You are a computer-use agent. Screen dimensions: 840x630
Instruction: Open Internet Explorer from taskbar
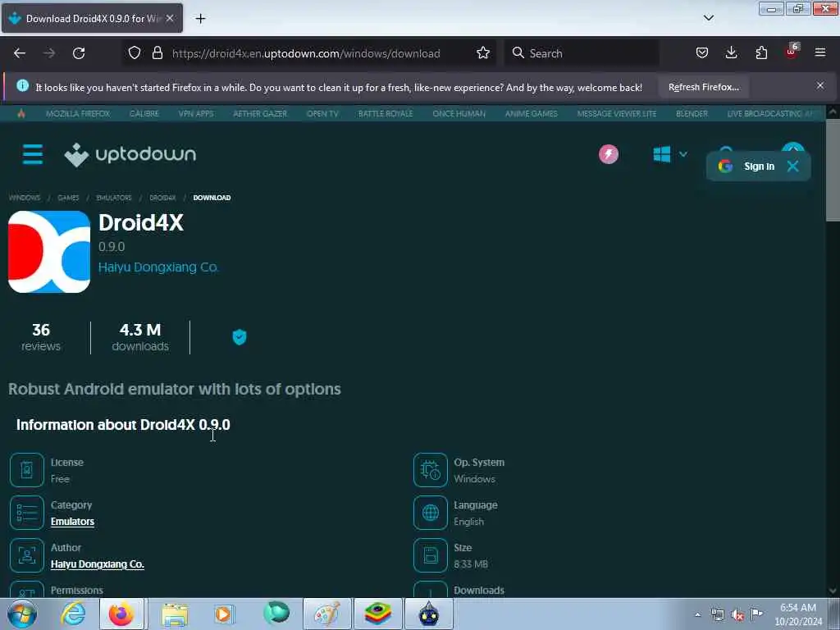(x=72, y=614)
